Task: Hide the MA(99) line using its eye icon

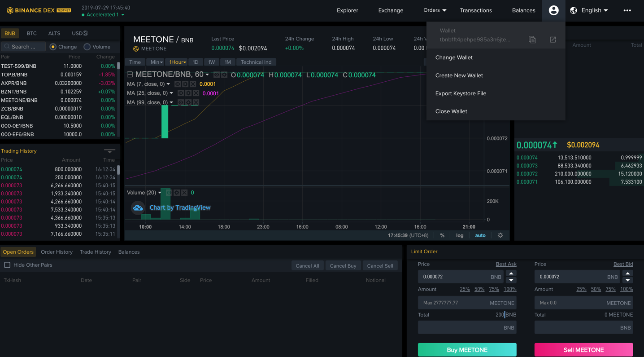Action: [181, 102]
